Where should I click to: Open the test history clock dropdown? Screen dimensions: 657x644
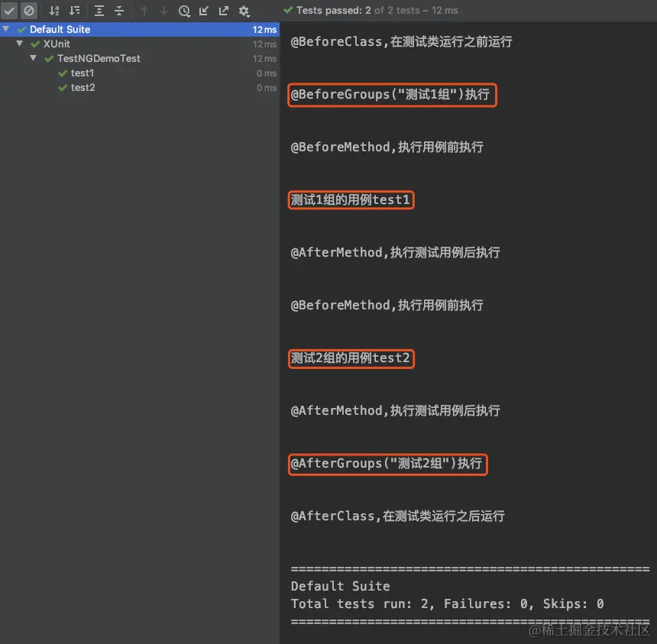tap(184, 11)
